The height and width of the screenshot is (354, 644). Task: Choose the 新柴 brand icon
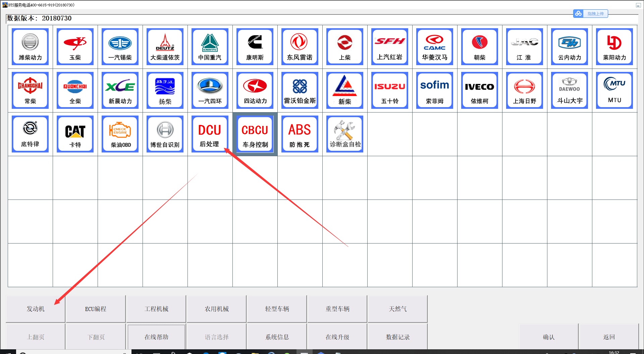[x=345, y=90]
